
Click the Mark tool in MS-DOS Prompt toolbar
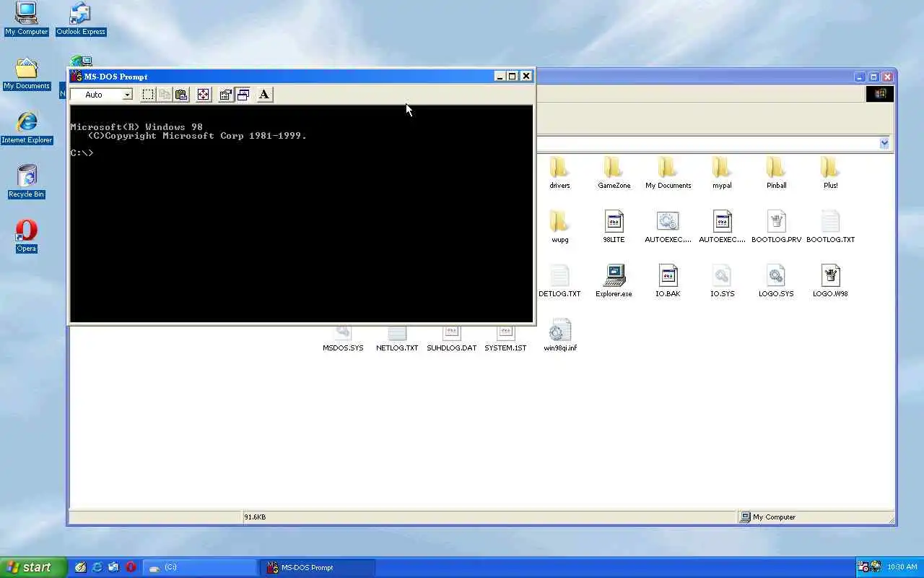tap(148, 95)
